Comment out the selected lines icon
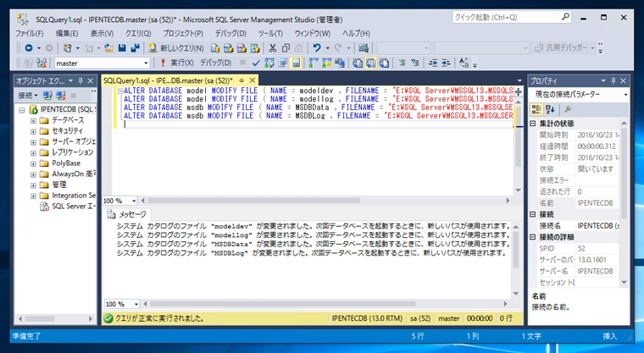Viewport: 644px width, 353px height. point(402,63)
